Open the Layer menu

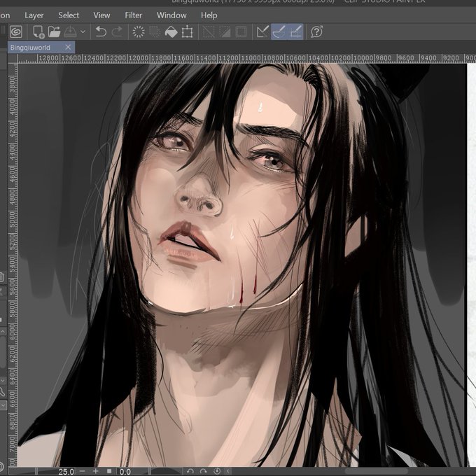pyautogui.click(x=34, y=15)
